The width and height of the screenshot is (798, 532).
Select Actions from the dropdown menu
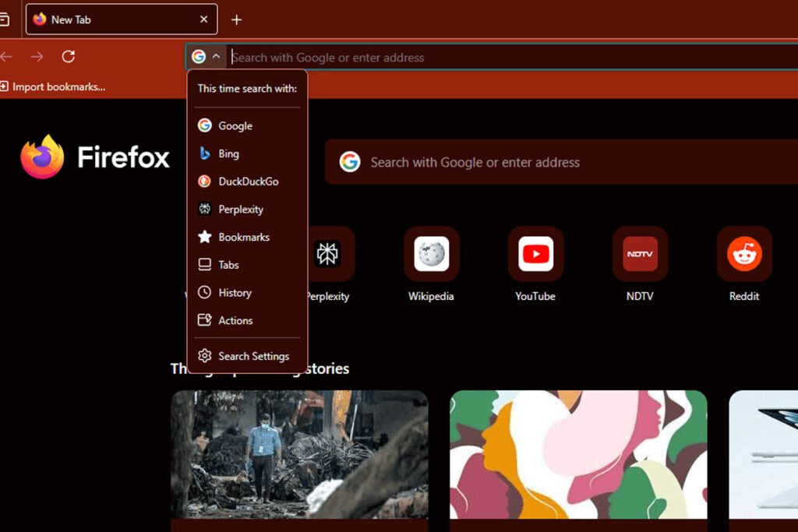(x=247, y=320)
